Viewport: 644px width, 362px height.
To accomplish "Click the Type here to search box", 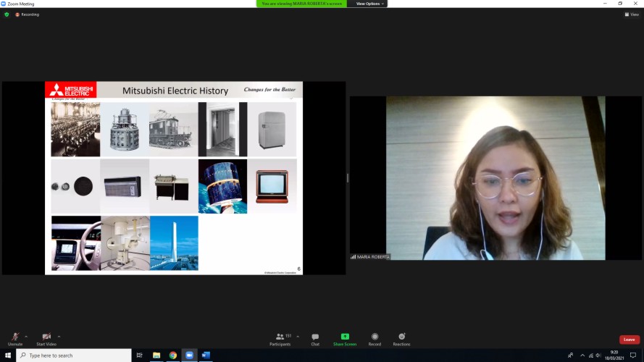I will (74, 355).
